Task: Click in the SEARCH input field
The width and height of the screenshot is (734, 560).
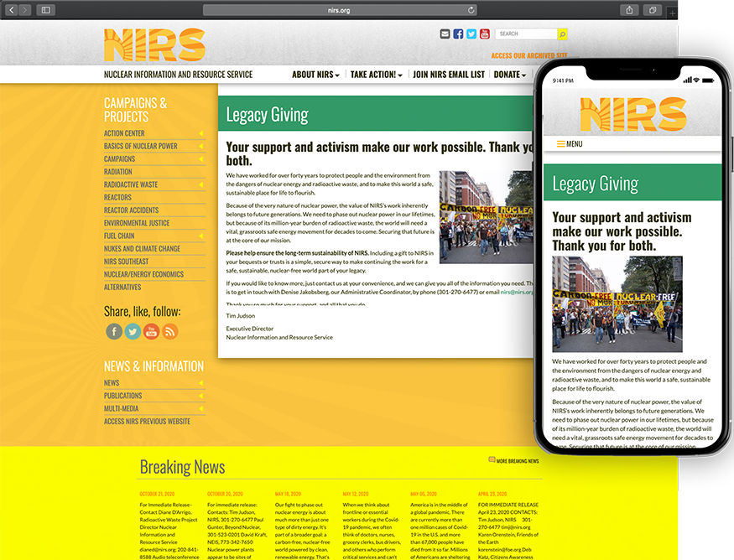Action: [526, 34]
